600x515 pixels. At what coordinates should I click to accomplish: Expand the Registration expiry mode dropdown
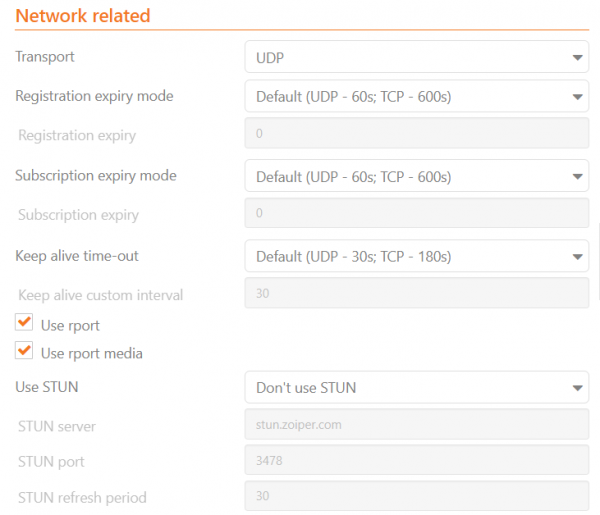[416, 97]
